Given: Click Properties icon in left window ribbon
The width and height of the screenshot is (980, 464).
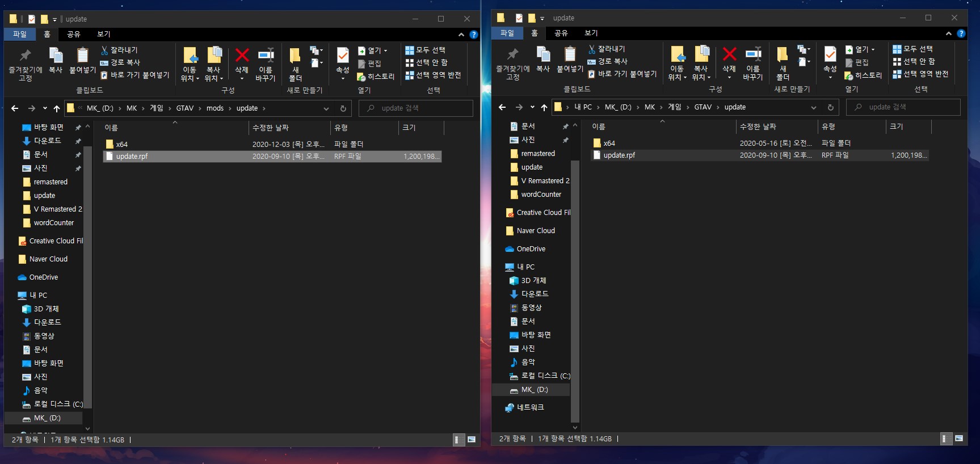Looking at the screenshot, I should [x=343, y=56].
